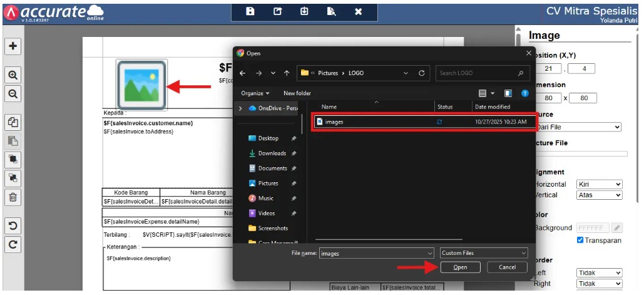644x295 pixels.
Task: Expand the address path dropdown arrow
Action: [x=406, y=73]
